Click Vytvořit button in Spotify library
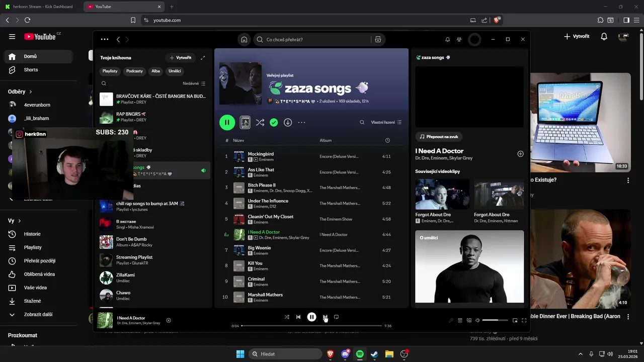The width and height of the screenshot is (644, 362). 181,58
